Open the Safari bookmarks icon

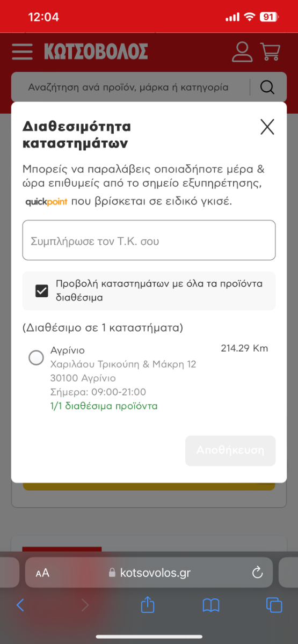(211, 605)
